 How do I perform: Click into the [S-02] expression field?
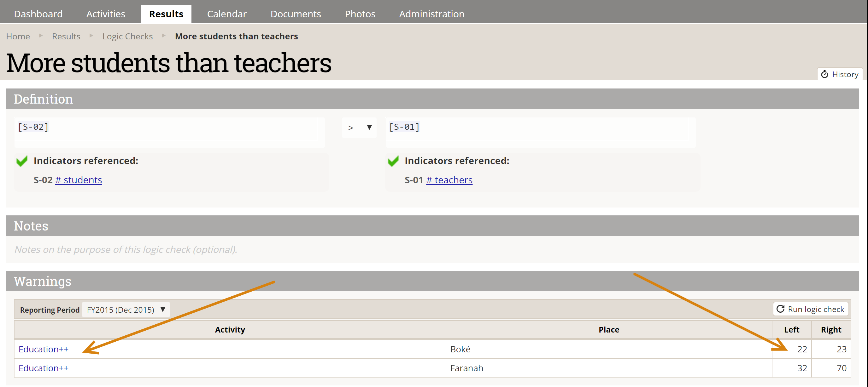coord(168,132)
